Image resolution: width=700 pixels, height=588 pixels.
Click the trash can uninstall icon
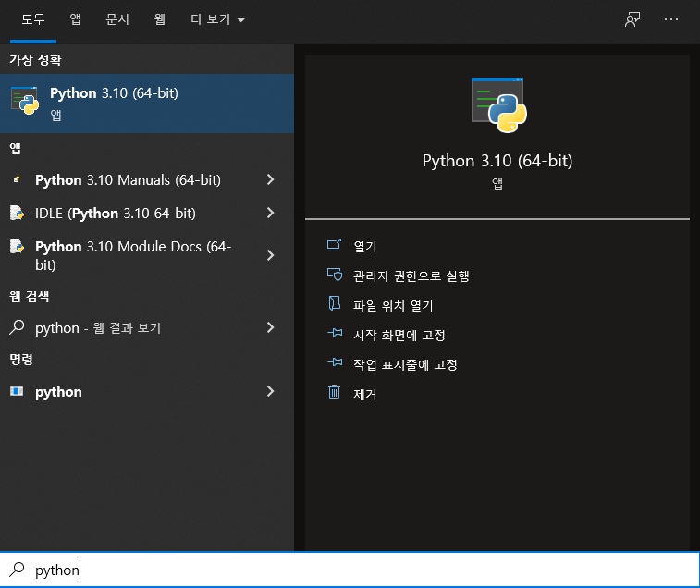coord(335,392)
